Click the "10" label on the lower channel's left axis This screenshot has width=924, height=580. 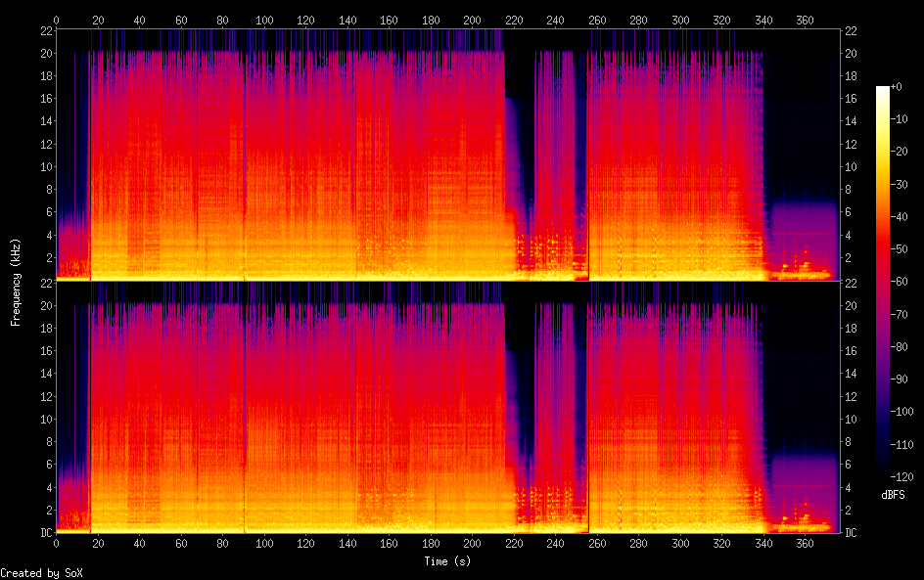[x=46, y=420]
